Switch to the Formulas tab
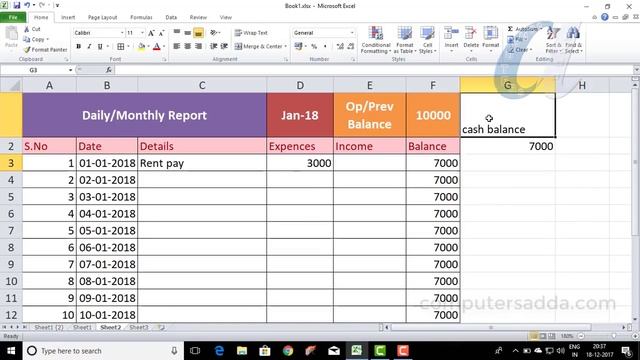Screen dimensions: 640x360 (141, 17)
